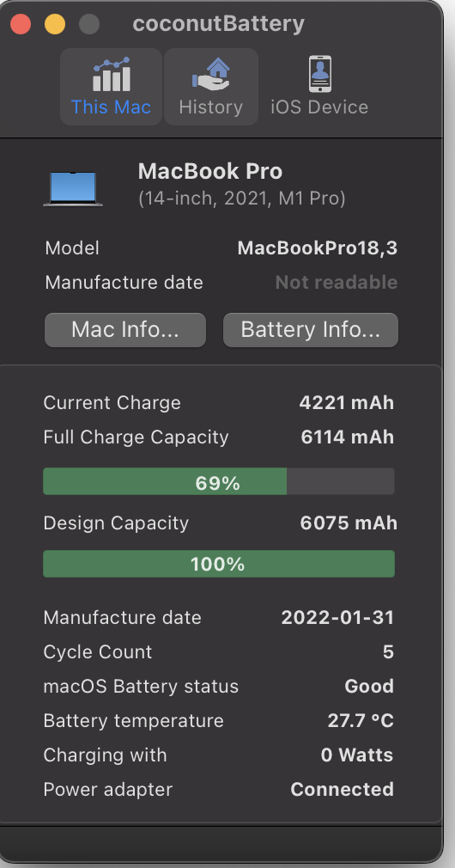Viewport: 455px width, 868px height.
Task: Click the 27.7 °C battery temperature value
Action: pyautogui.click(x=361, y=720)
